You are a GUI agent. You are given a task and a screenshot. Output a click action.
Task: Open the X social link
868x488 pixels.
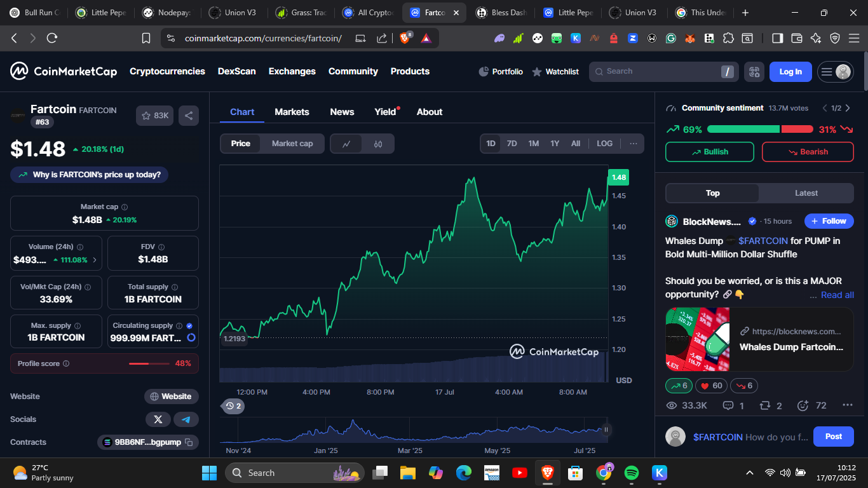158,419
